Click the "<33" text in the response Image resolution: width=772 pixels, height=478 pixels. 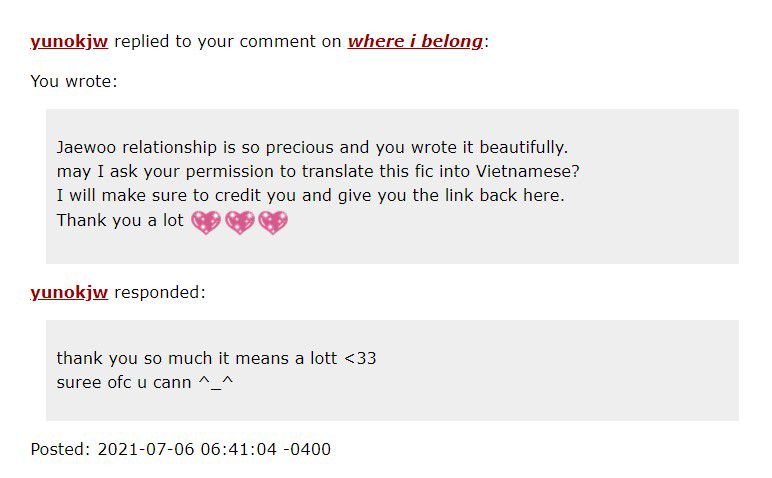360,358
